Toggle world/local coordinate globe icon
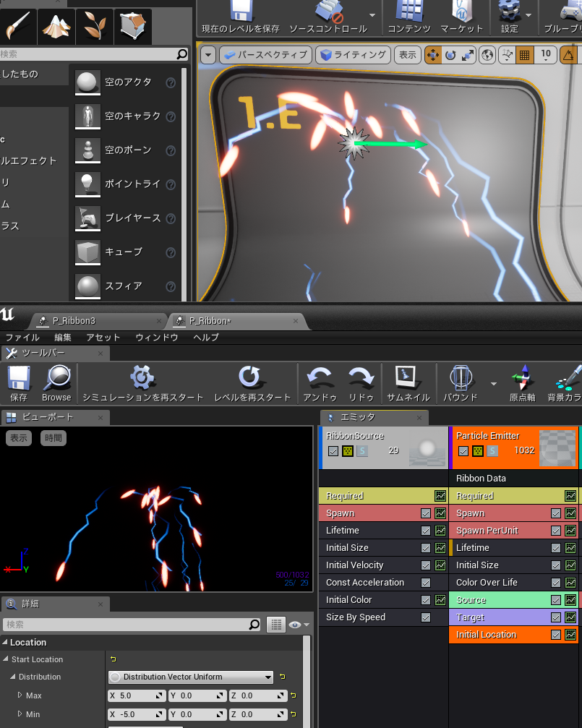This screenshot has height=728, width=582. click(487, 55)
